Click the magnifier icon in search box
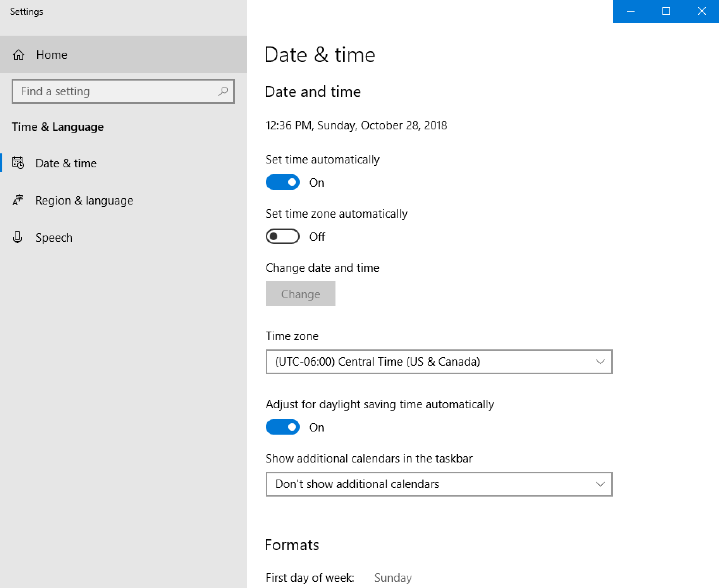 (223, 91)
